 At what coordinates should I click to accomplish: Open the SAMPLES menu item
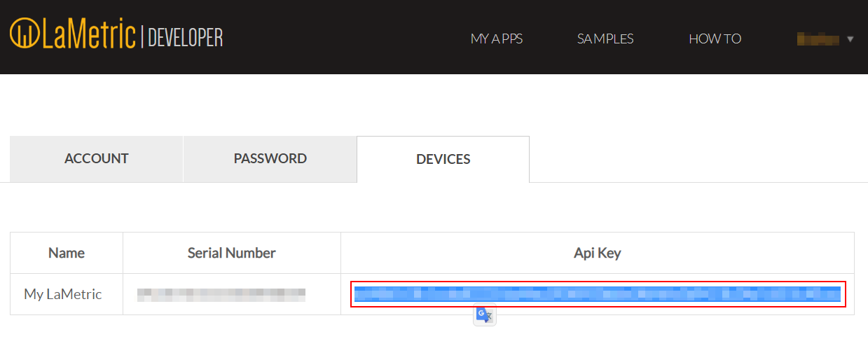[x=605, y=39]
